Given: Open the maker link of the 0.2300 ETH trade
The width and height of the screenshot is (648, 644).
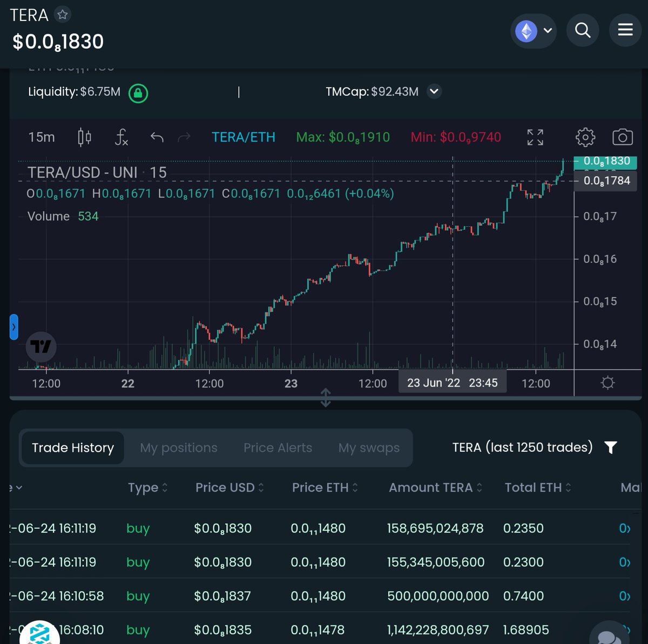Looking at the screenshot, I should point(624,562).
